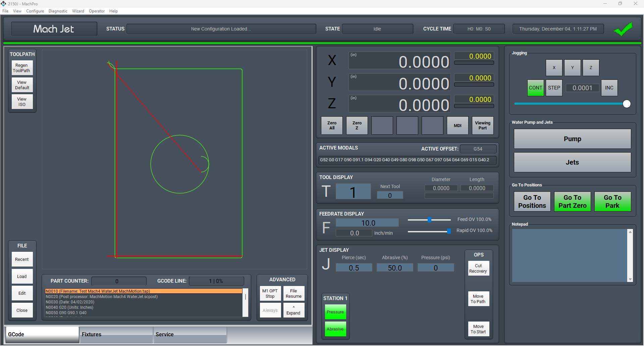Click Zero All to zero every axis

click(331, 125)
